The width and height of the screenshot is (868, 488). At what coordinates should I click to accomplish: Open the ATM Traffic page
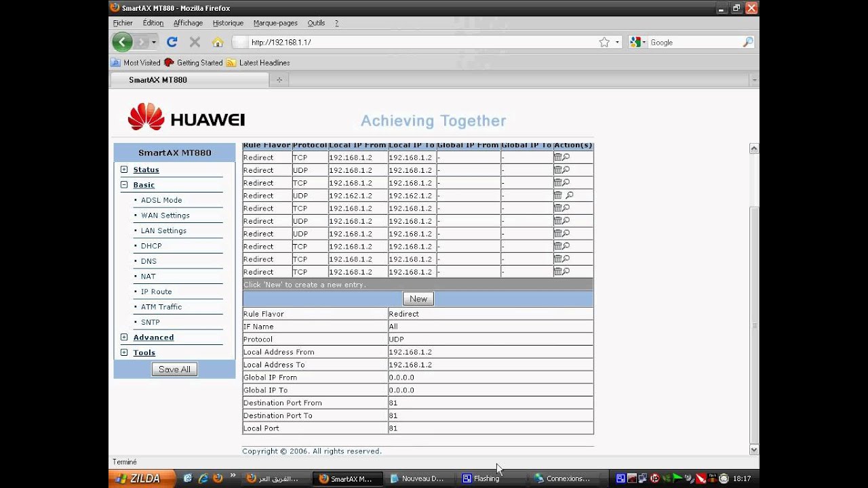161,307
